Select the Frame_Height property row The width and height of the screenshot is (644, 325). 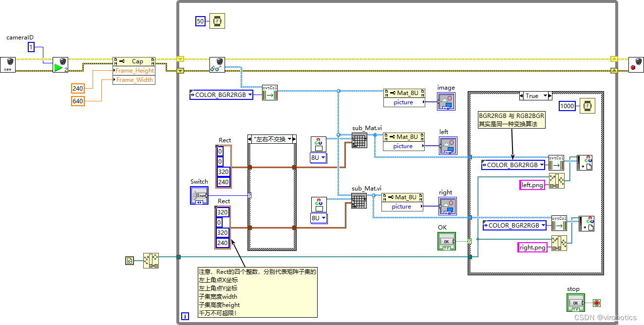134,71
